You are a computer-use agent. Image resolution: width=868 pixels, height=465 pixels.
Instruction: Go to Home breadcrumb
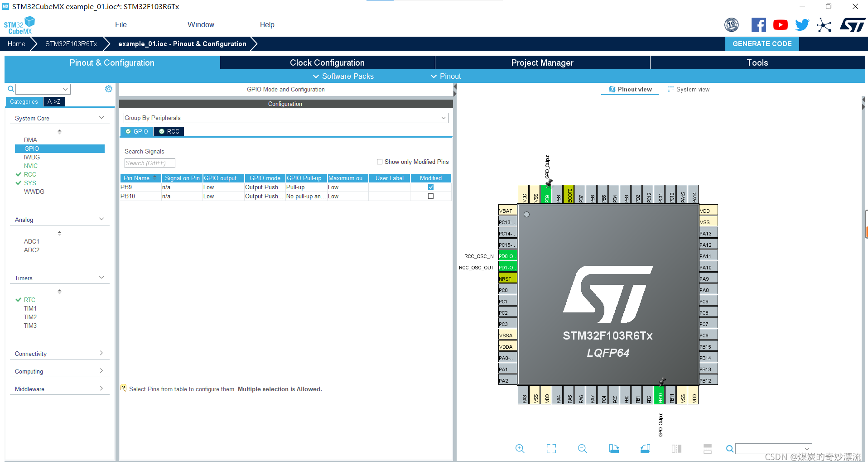pos(16,44)
